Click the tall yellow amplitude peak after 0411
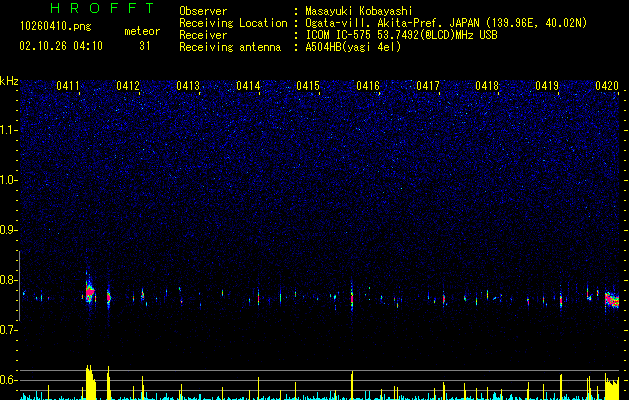629x400 pixels. [x=91, y=382]
